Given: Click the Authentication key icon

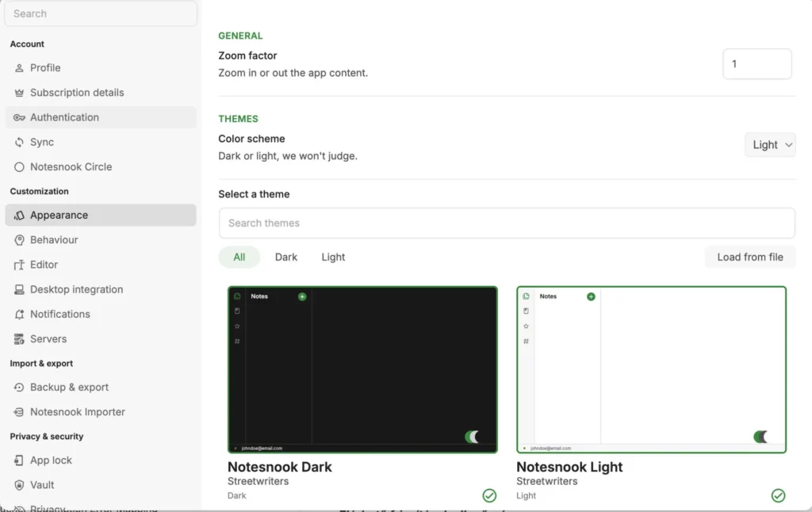Looking at the screenshot, I should coord(19,117).
